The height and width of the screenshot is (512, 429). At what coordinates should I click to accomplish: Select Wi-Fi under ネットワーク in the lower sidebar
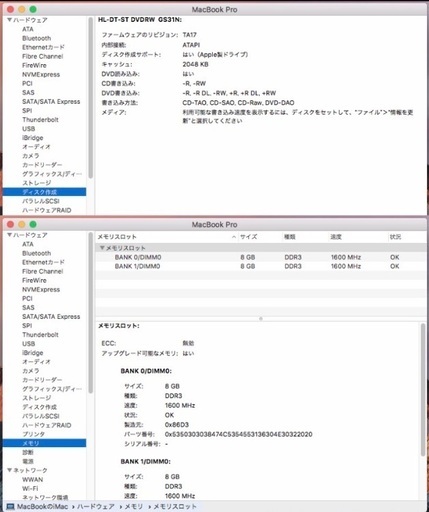click(30, 488)
